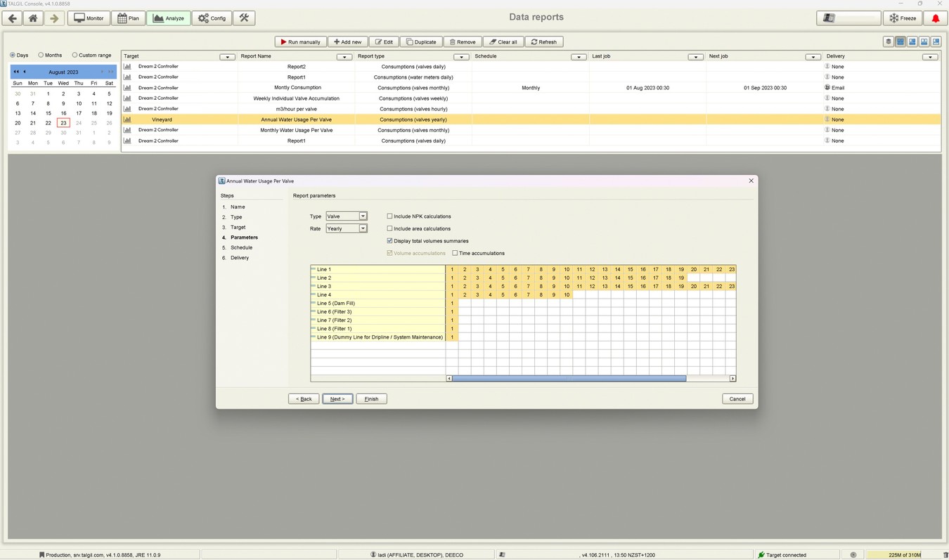Select the Days radio button
Screen dimensions: 949x560
12,55
